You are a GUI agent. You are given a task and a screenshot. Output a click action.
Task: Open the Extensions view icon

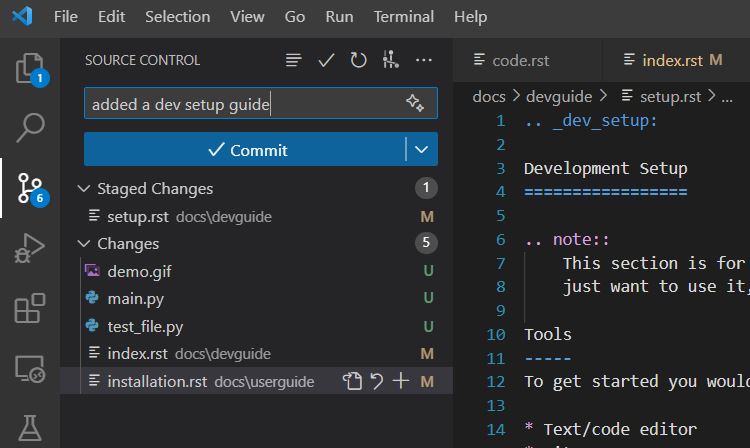[x=29, y=309]
